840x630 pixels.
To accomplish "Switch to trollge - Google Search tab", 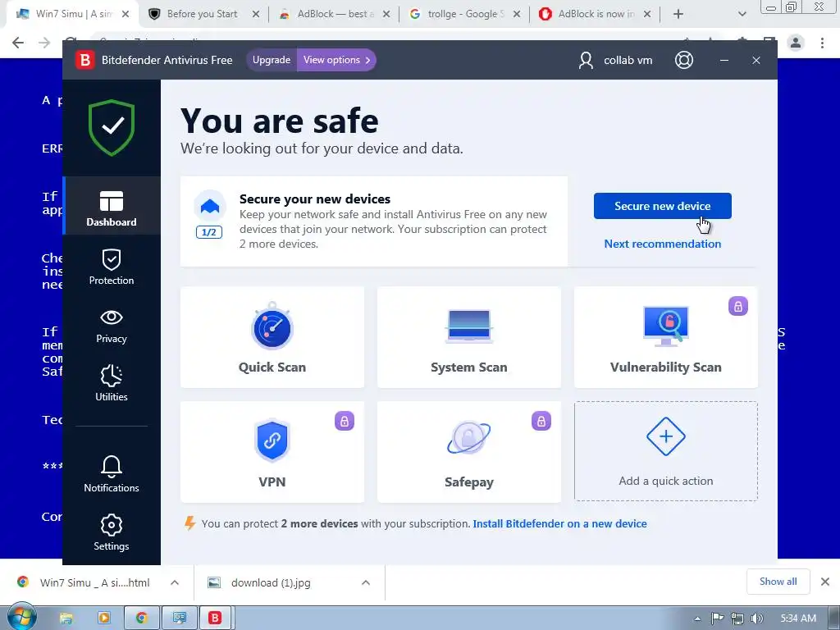I will pyautogui.click(x=465, y=14).
